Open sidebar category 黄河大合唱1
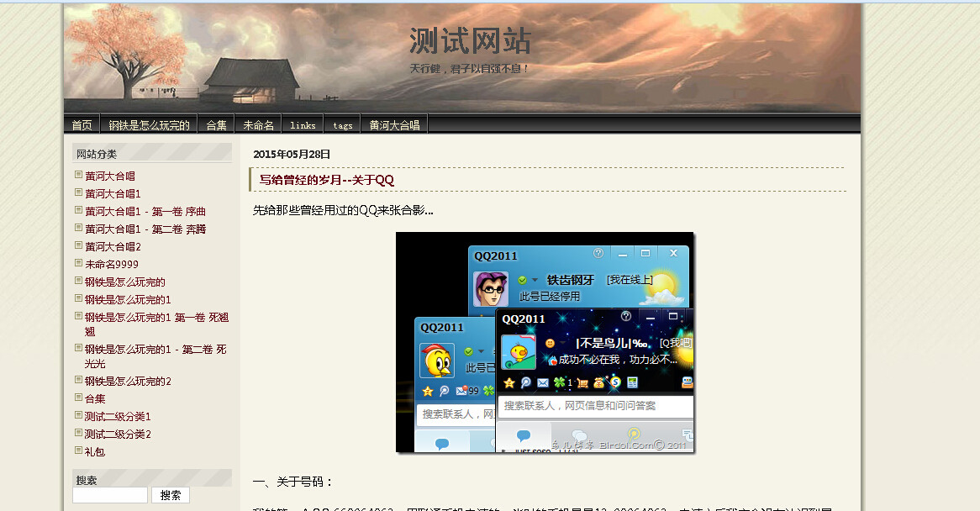Screen dimensions: 980x511 (x=113, y=193)
